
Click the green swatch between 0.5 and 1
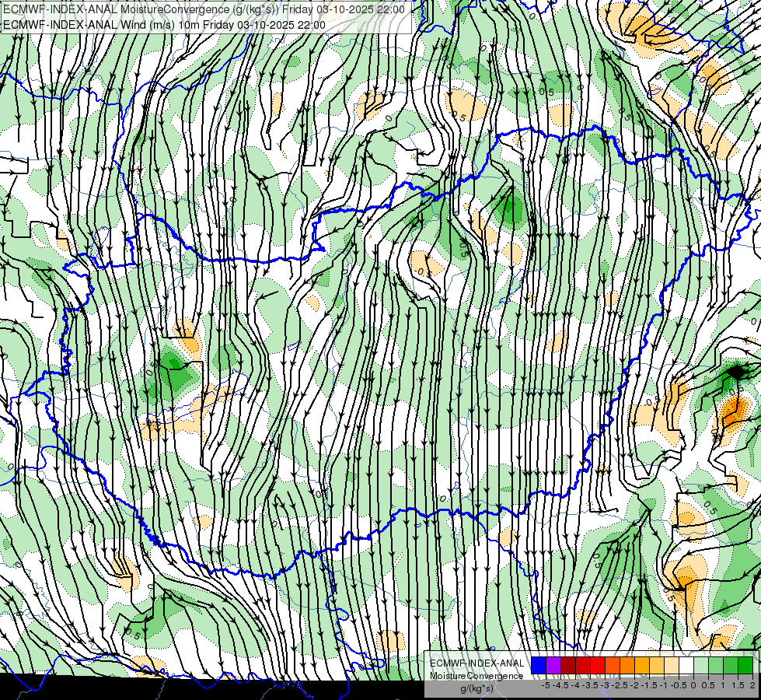tap(717, 665)
